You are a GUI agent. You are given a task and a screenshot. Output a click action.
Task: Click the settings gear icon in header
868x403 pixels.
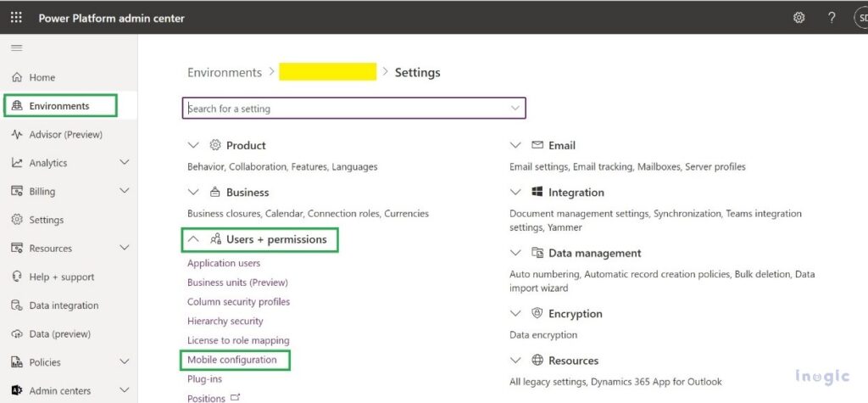pos(798,18)
